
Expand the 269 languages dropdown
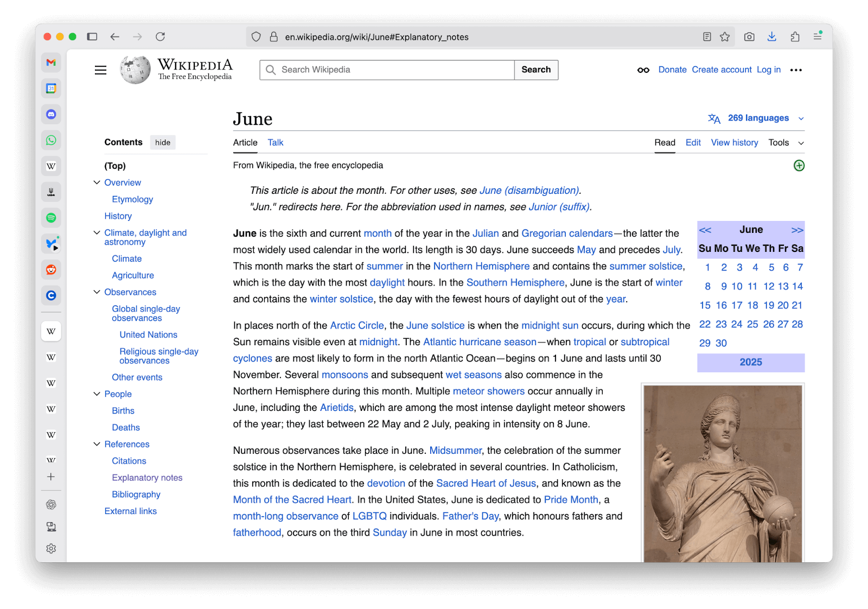[x=758, y=118]
